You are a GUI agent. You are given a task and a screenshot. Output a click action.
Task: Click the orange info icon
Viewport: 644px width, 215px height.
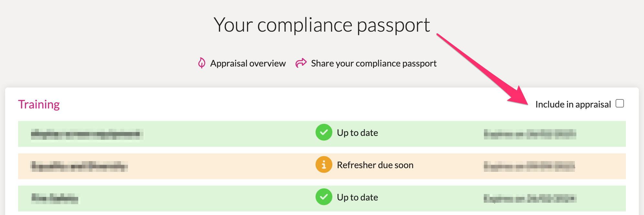(324, 165)
